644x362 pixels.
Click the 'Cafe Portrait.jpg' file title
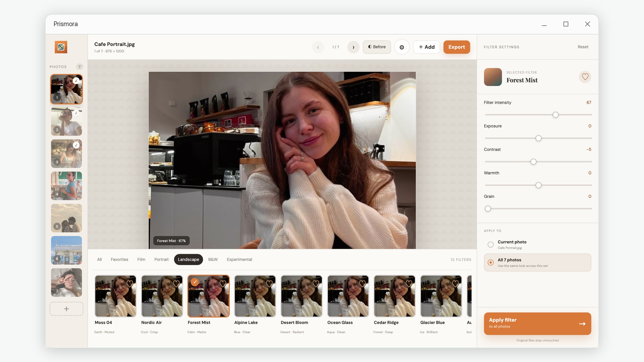(x=114, y=44)
